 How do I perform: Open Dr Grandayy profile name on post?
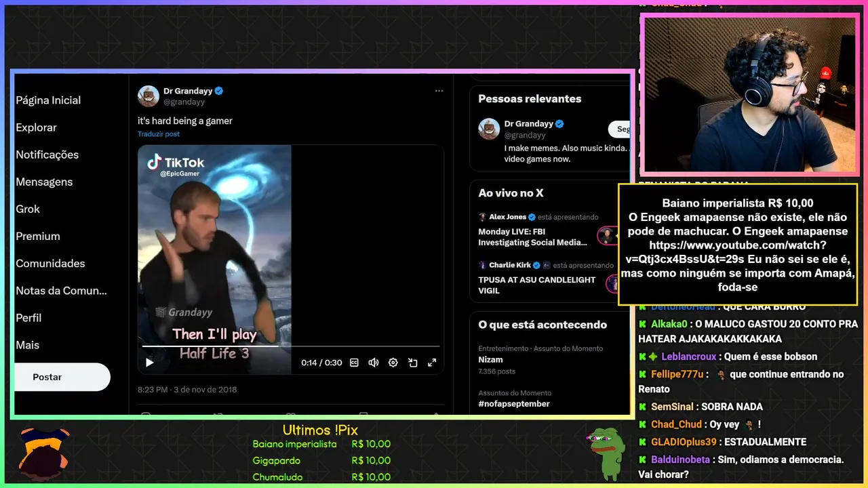pos(188,91)
